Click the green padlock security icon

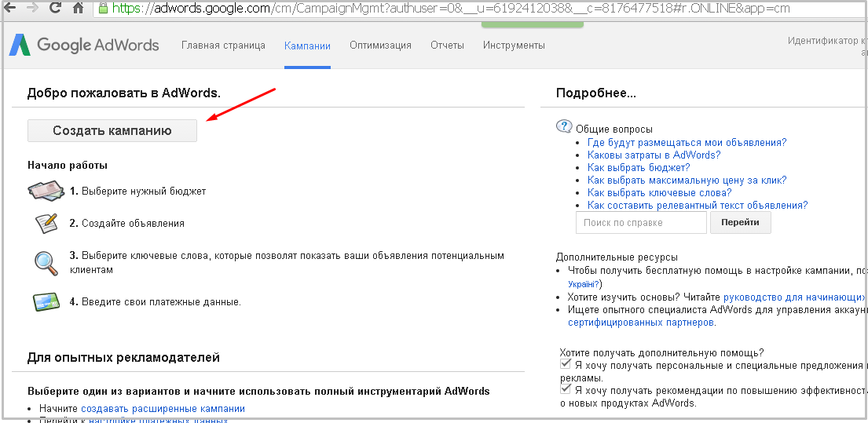(102, 9)
